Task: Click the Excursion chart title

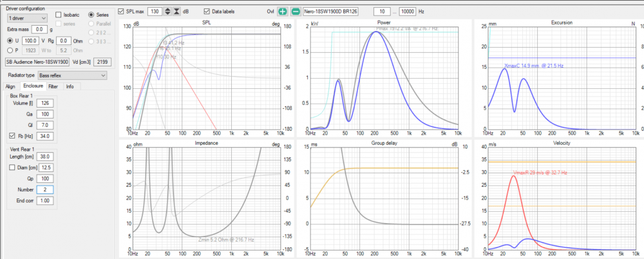Action: pos(562,23)
